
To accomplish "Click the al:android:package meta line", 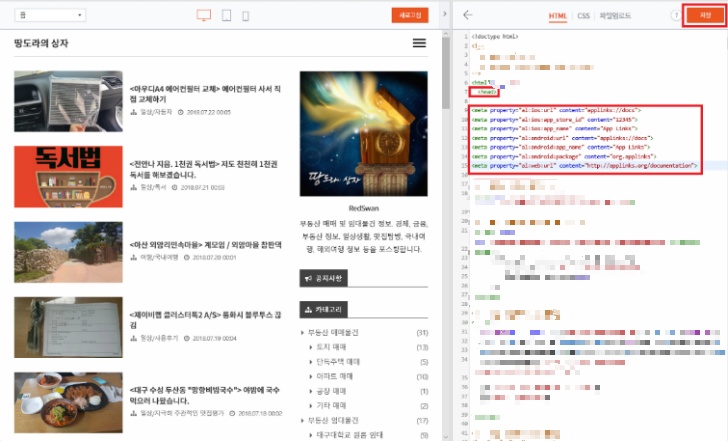I will pyautogui.click(x=564, y=156).
